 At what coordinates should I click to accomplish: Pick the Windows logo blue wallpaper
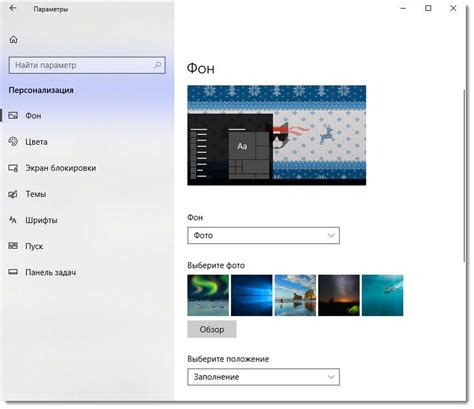click(x=252, y=295)
